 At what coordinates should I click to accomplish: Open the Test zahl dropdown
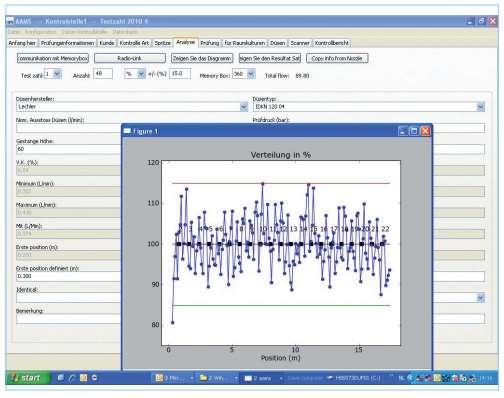tap(57, 74)
